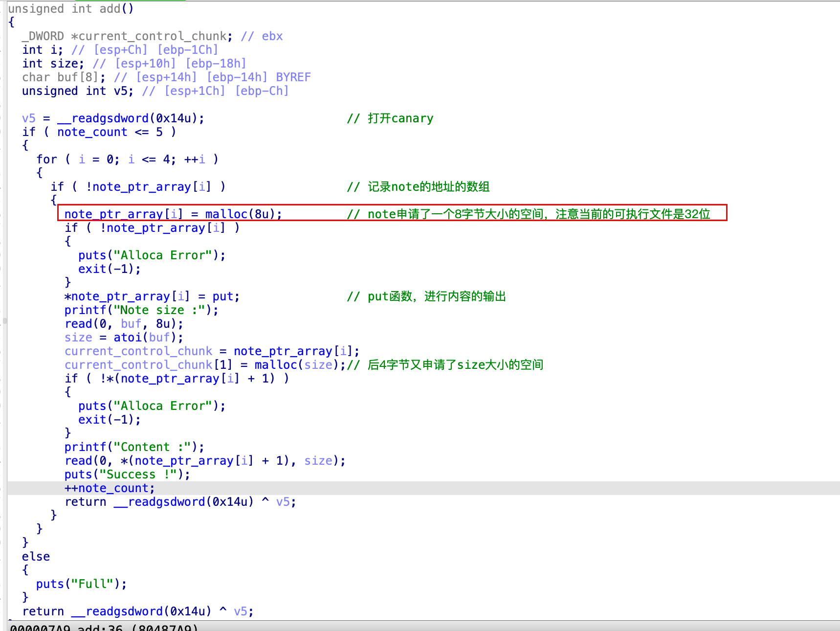Select the size = atoi assignment left side
The width and height of the screenshot is (840, 631).
(x=78, y=337)
